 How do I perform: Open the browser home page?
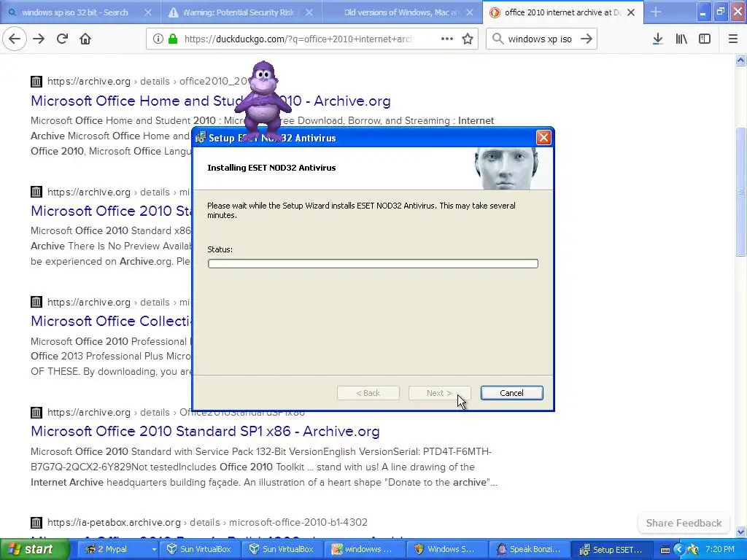point(85,39)
